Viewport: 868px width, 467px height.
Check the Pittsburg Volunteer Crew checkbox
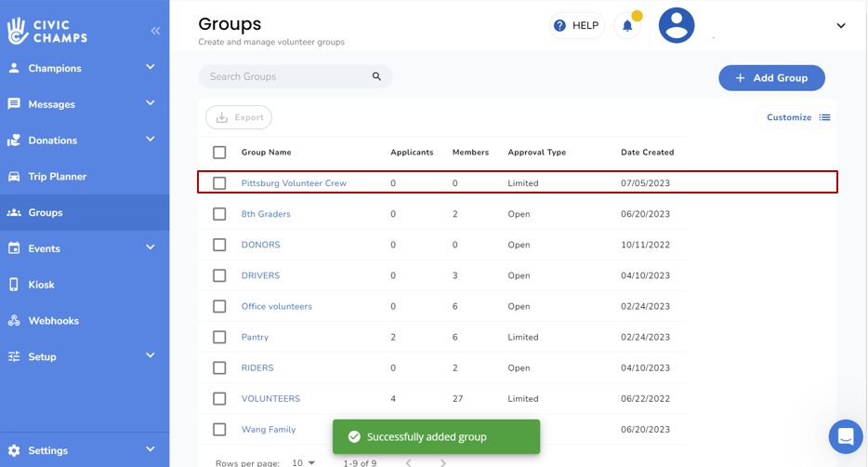tap(219, 183)
